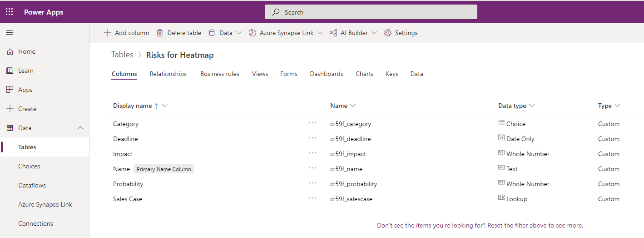
Task: Open the AI Builder dropdown menu
Action: pos(374,33)
